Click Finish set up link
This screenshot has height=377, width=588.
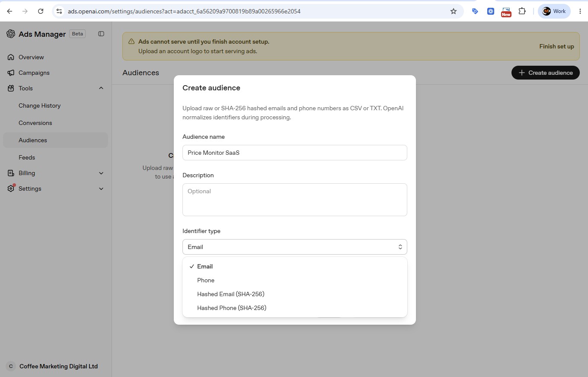[556, 46]
